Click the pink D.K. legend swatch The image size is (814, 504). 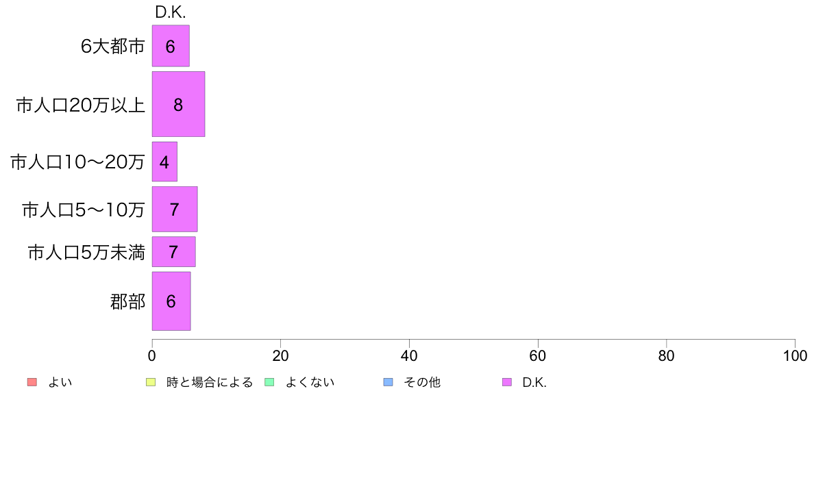(x=506, y=382)
